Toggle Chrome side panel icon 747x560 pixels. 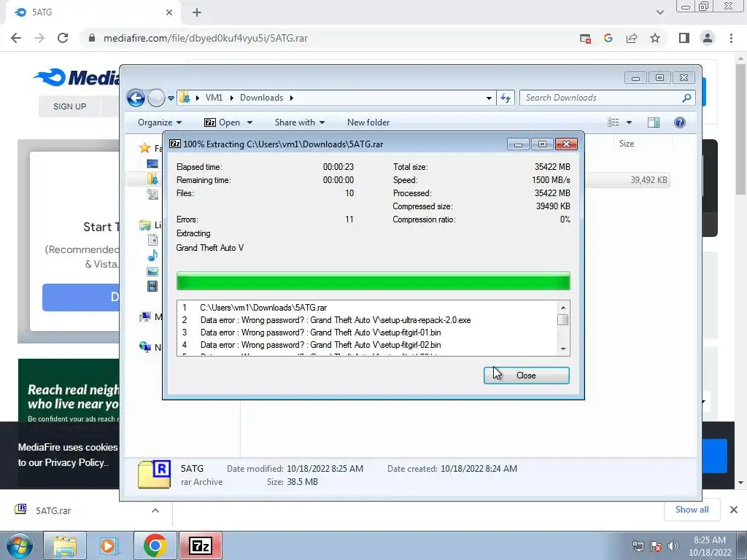684,38
